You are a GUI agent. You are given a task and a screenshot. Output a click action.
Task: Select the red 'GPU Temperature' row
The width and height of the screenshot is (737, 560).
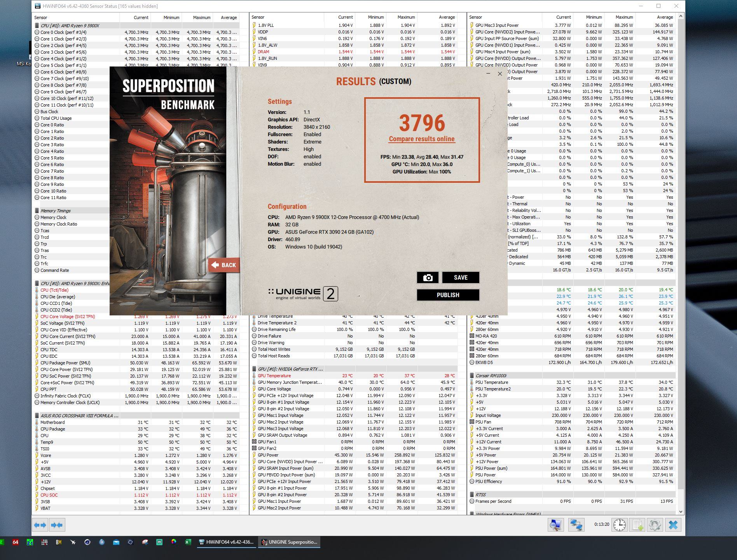point(354,376)
